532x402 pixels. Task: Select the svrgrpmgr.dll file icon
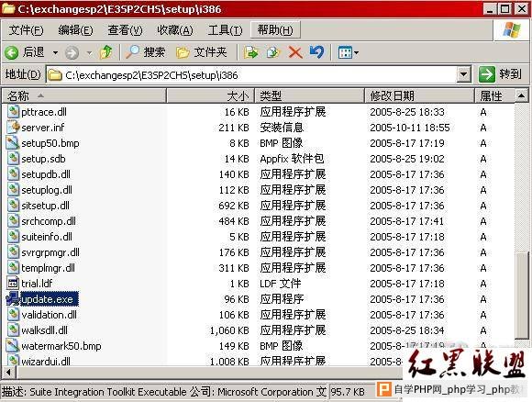click(13, 252)
